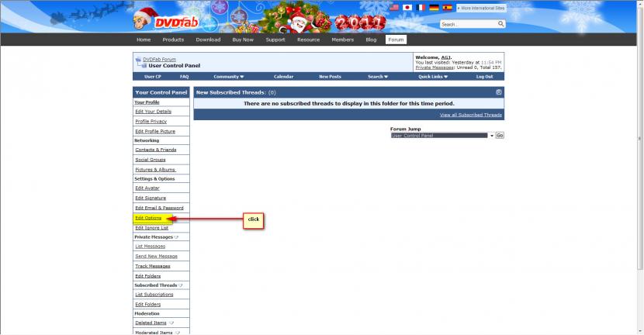Go to the Download menu item

(208, 40)
